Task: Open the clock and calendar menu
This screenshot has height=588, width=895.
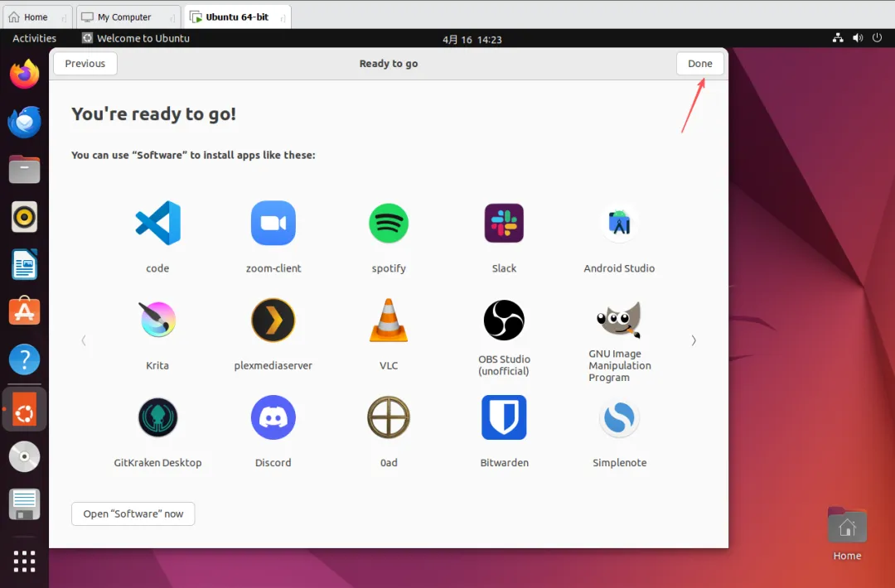Action: [472, 40]
